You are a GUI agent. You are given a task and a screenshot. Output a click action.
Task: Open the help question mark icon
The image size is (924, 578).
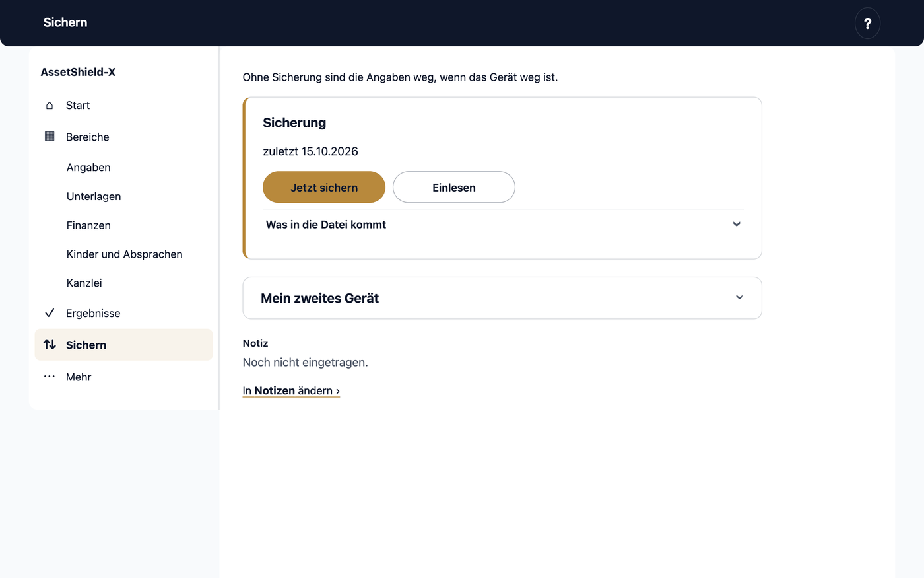pos(867,23)
